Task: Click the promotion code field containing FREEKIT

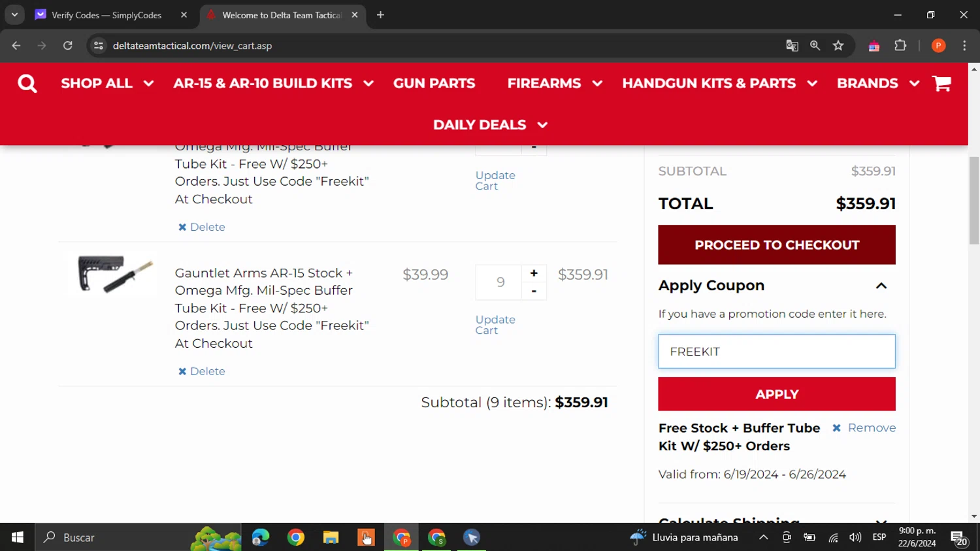Action: [x=777, y=352]
